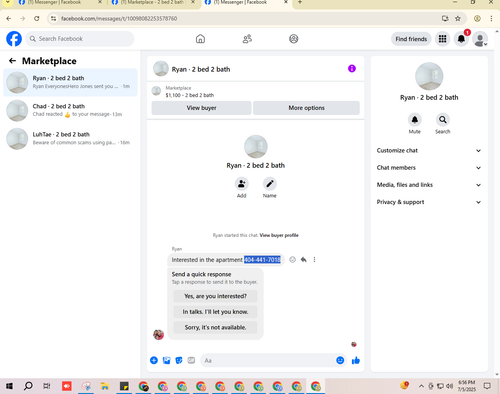This screenshot has width=500, height=394.
Task: Click the More options button
Action: click(306, 108)
